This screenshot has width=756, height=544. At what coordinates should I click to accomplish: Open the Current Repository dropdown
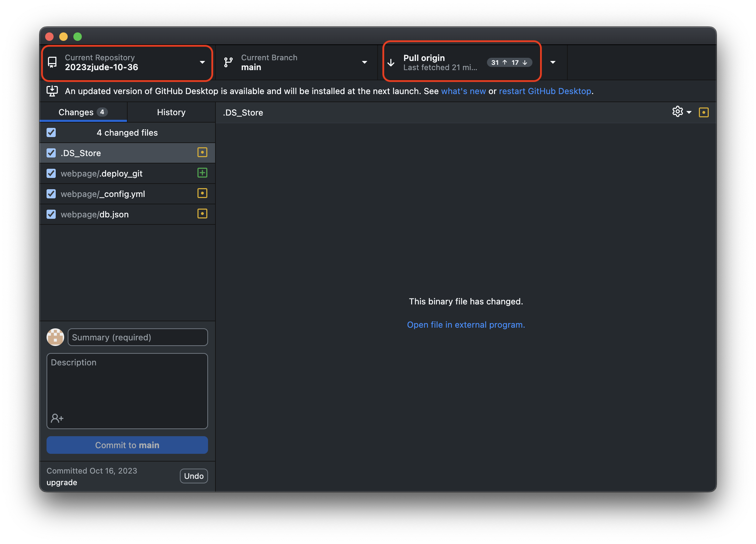click(x=127, y=63)
